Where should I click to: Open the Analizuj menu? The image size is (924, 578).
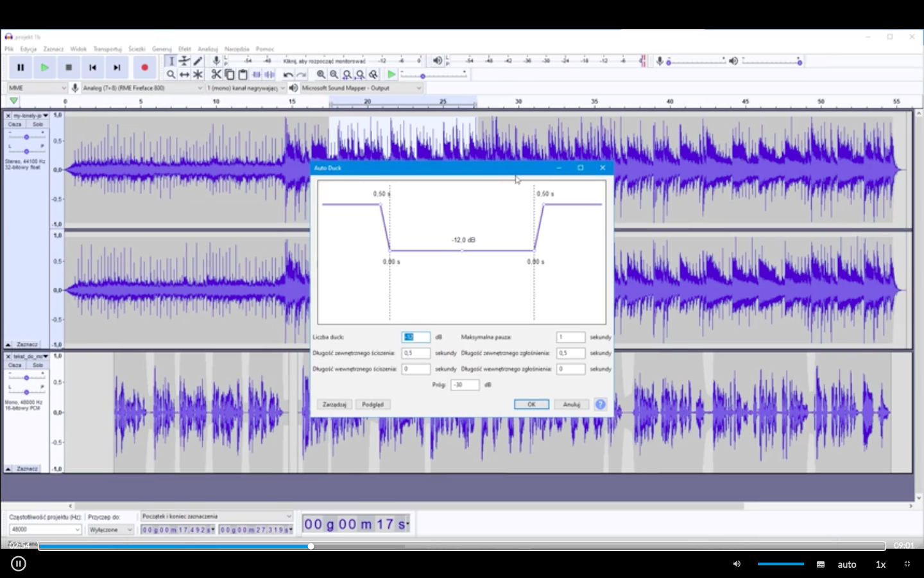point(208,49)
